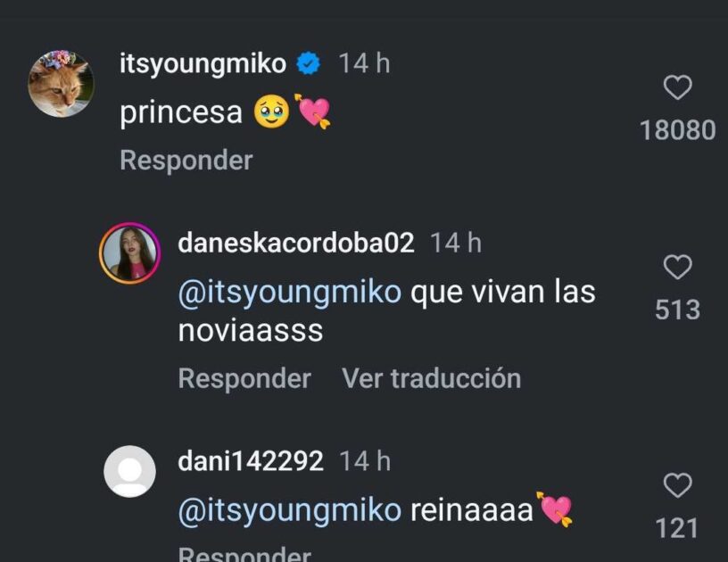Visit daneskacordoba02's username link
The height and width of the screenshot is (562, 728).
click(x=296, y=244)
